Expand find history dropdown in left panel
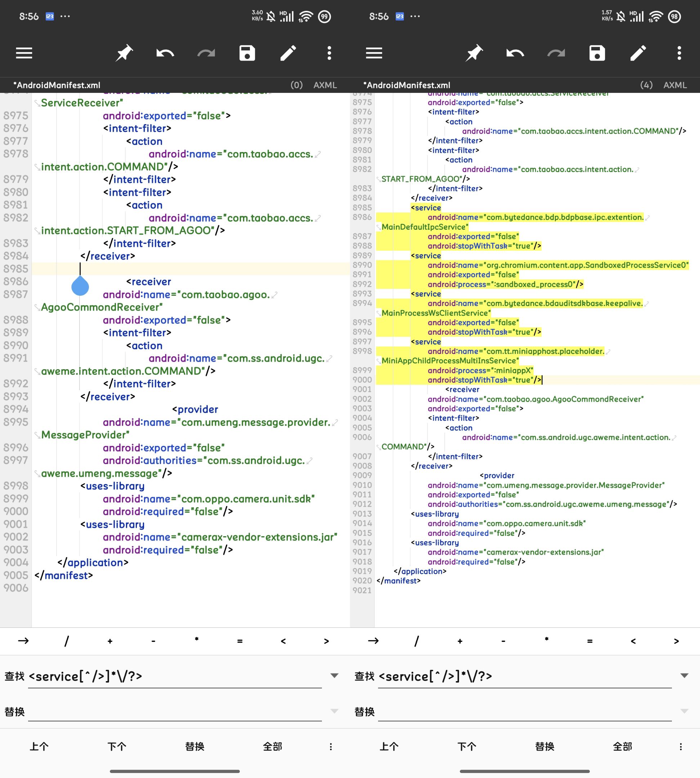 (x=334, y=675)
